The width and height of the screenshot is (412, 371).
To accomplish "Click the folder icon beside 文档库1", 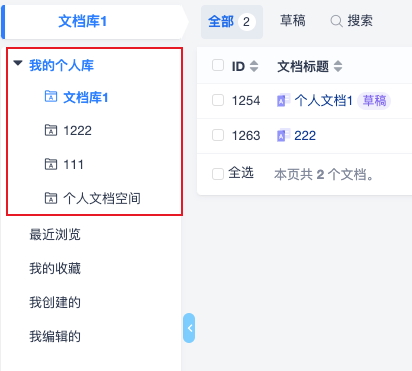I will pyautogui.click(x=51, y=96).
